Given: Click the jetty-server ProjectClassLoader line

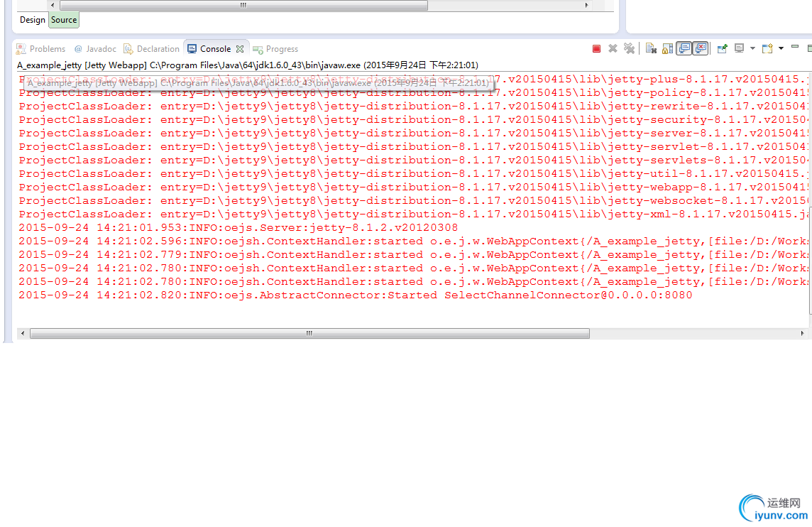Looking at the screenshot, I should 413,134.
